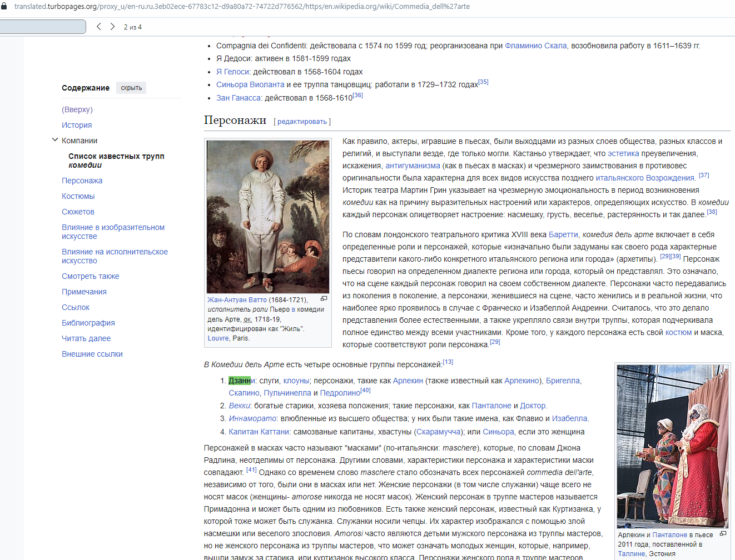Go to Смотреть также in contents
Screen dimensions: 735x560
91,276
